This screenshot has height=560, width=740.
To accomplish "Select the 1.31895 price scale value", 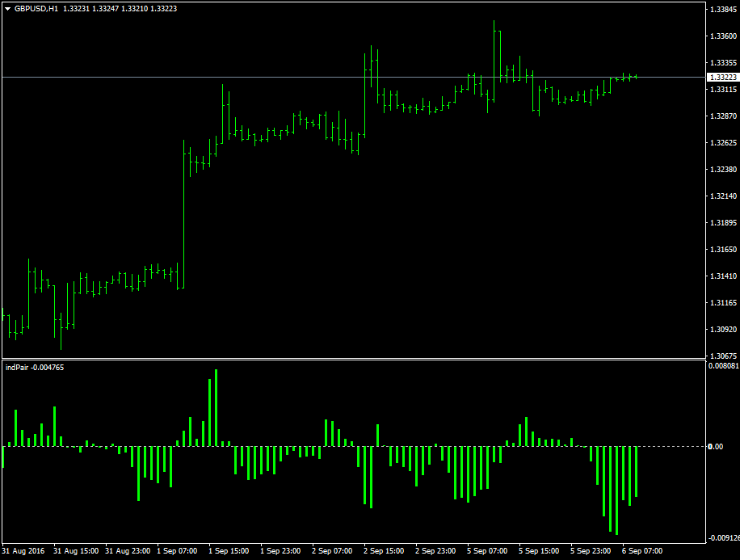I will tap(723, 223).
